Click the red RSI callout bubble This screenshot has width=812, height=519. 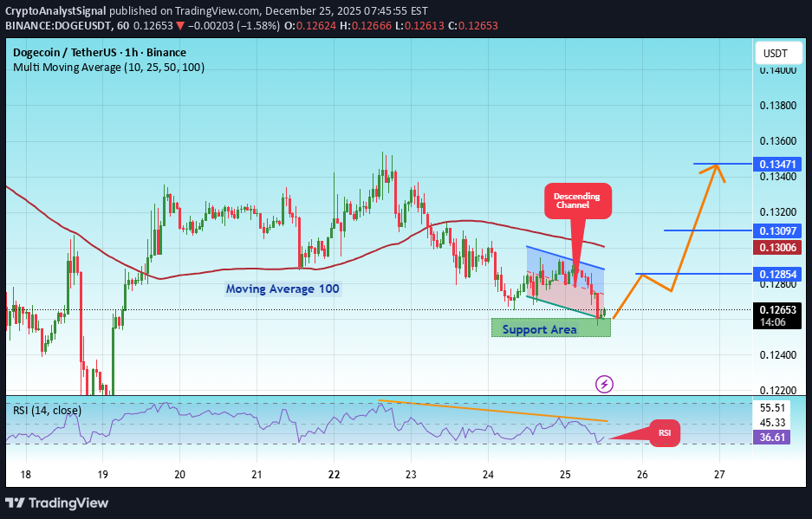(664, 432)
